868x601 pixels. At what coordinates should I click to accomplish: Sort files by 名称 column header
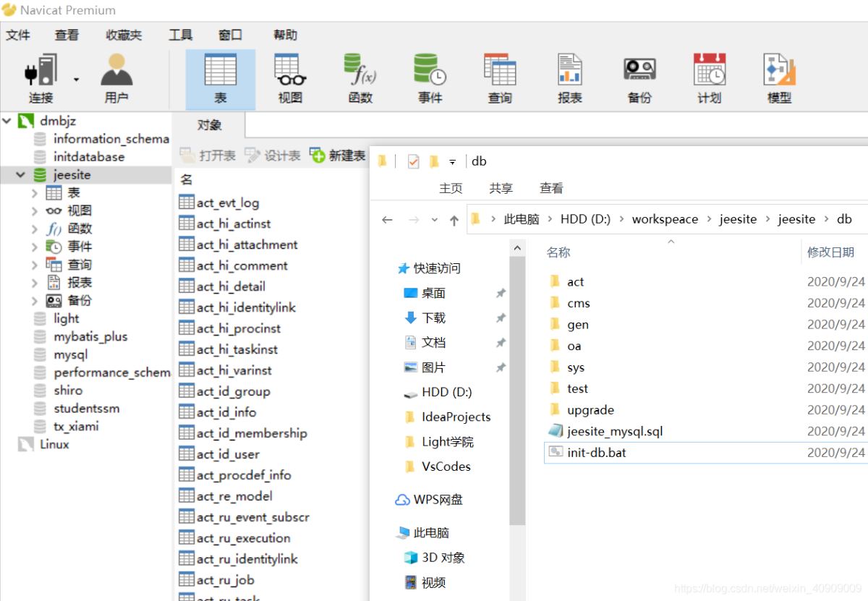coord(558,252)
